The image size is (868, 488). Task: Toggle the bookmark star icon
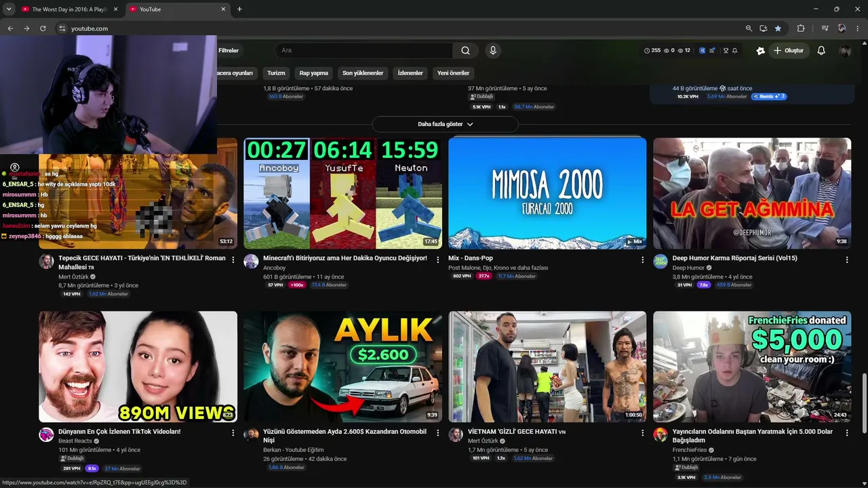coord(778,28)
